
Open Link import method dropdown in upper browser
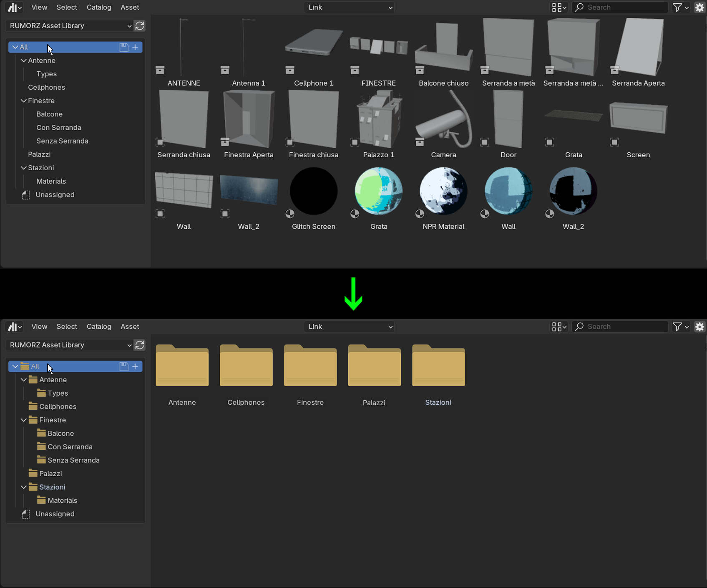(349, 8)
